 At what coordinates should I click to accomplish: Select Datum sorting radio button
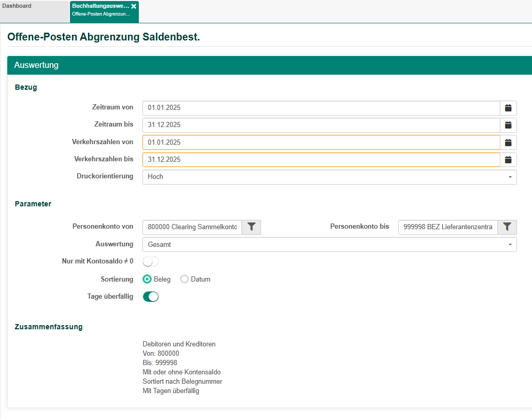point(184,279)
